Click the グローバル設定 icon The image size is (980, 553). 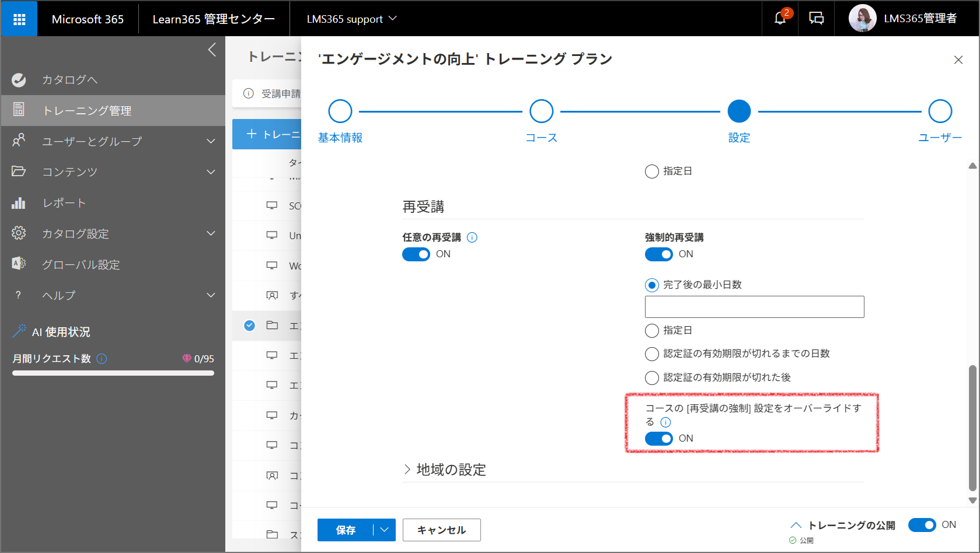pyautogui.click(x=19, y=264)
